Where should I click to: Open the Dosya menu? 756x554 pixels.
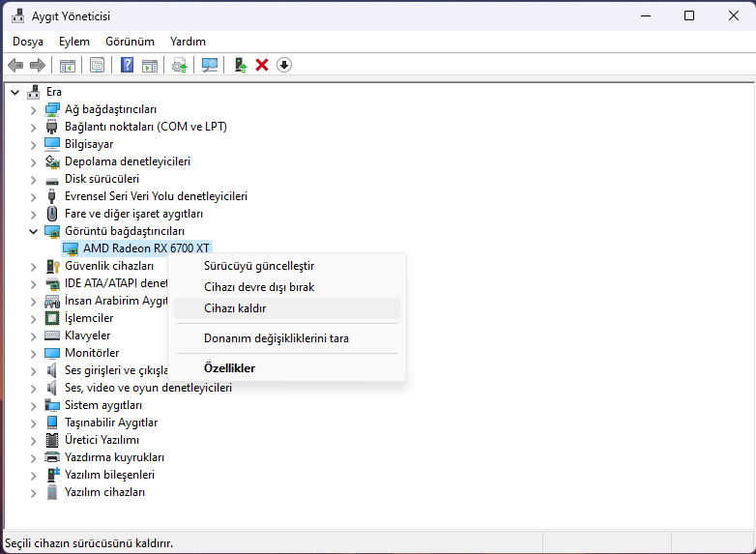tap(28, 42)
